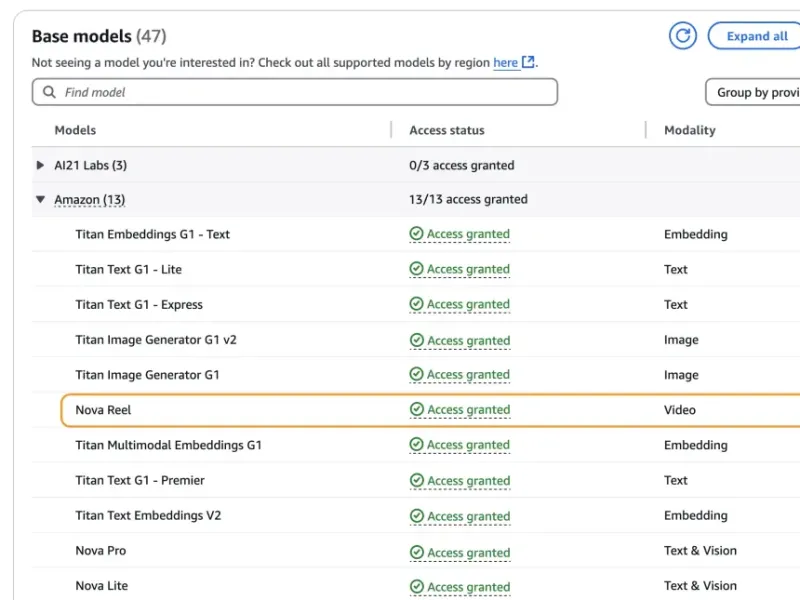Focus the Find model search field
The image size is (800, 600).
click(295, 92)
